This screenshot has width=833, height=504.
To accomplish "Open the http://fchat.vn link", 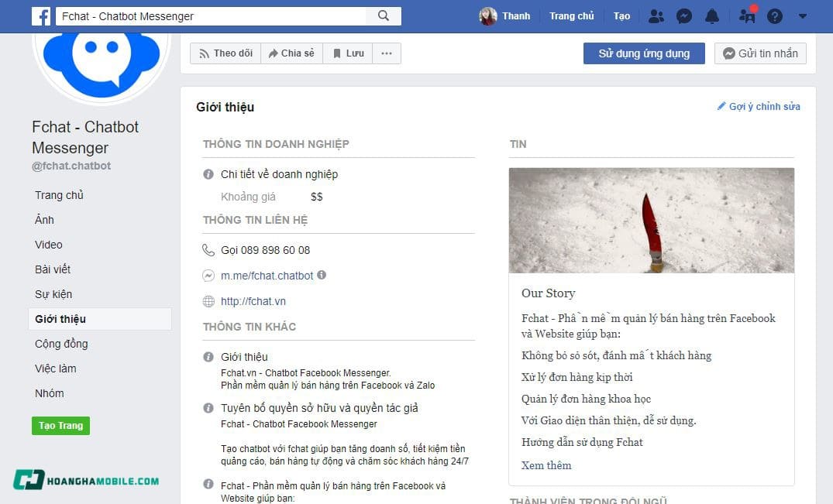I will coord(253,301).
